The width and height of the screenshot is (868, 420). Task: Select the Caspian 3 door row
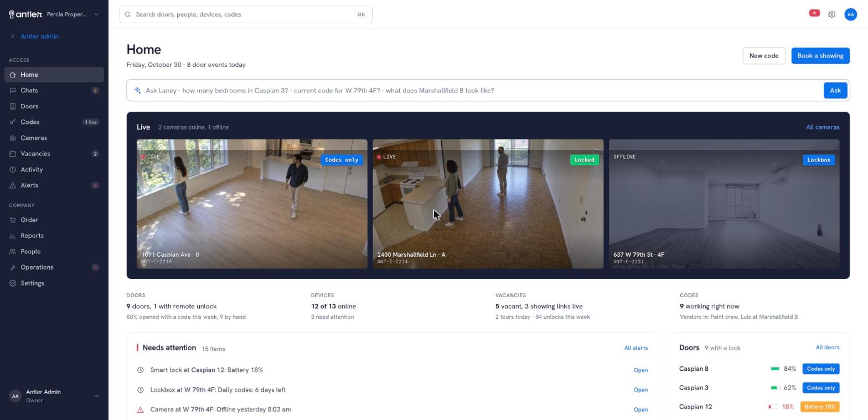point(759,388)
